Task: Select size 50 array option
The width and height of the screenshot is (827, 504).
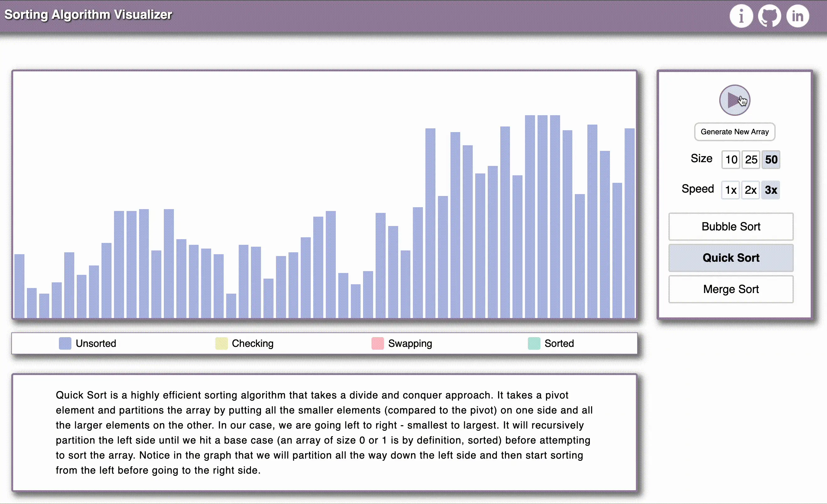Action: [x=771, y=159]
